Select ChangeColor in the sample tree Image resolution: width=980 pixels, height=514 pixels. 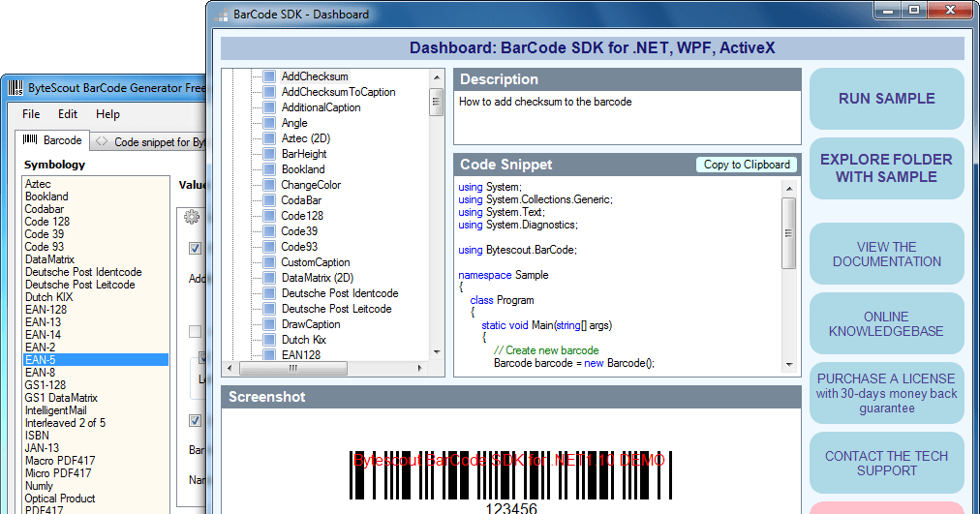[x=311, y=185]
